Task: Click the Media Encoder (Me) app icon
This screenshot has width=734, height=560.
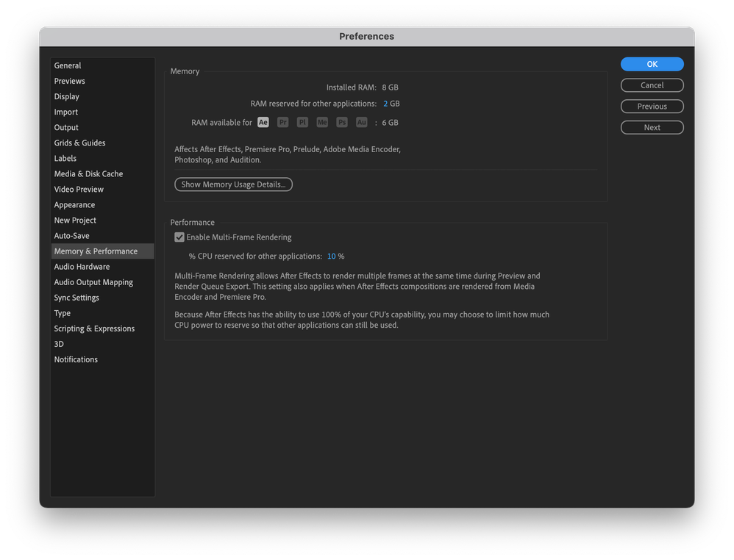Action: pos(322,123)
